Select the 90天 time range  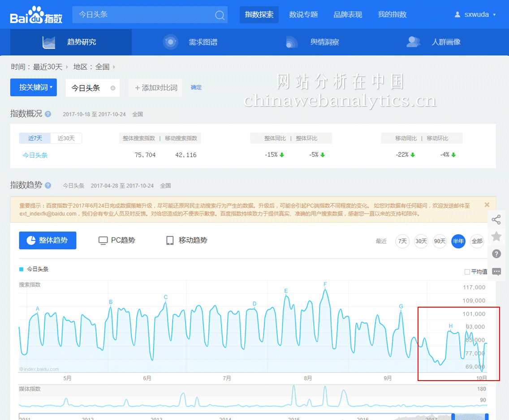439,241
